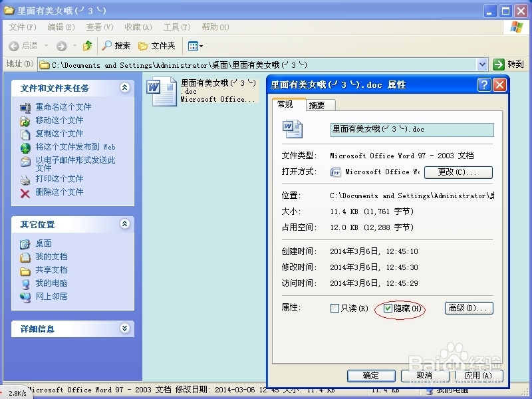Screen dimensions: 532x399
Task: Switch to the 常规 tab
Action: click(285, 104)
